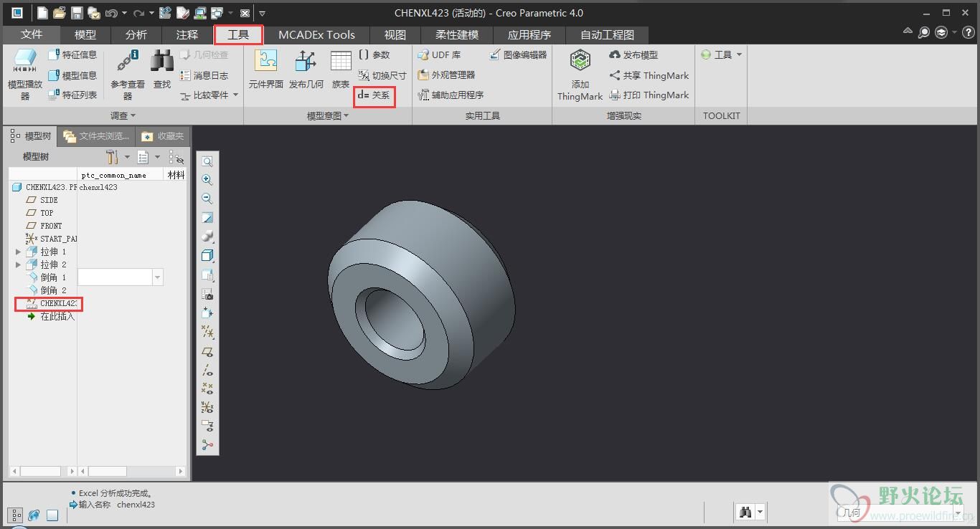Click the display style cube icon

[207, 255]
